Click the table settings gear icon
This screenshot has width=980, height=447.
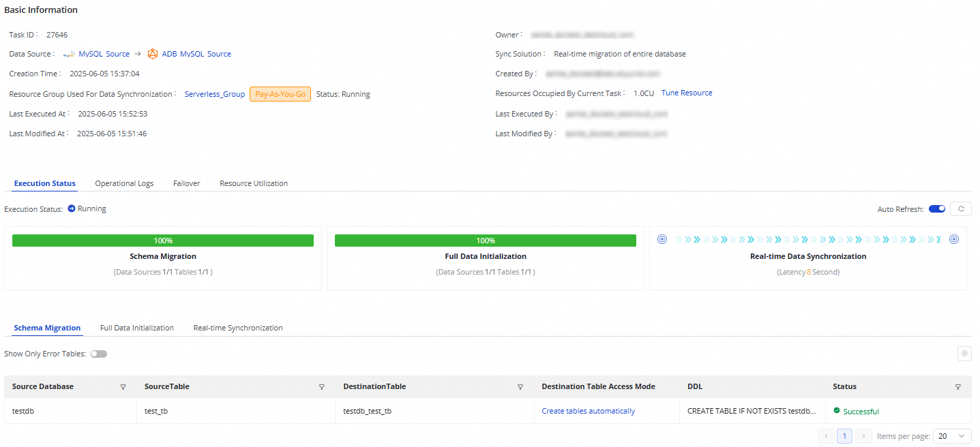(x=964, y=353)
